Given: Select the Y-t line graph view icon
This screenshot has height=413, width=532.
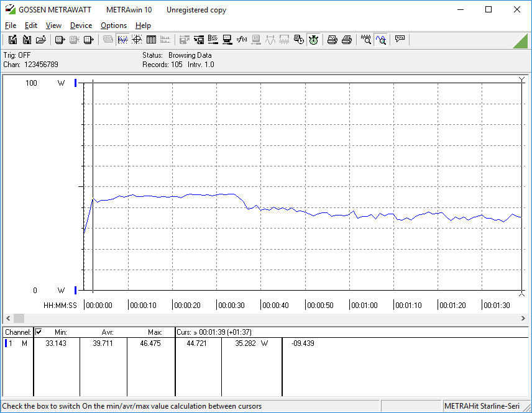Looking at the screenshot, I should coord(122,40).
